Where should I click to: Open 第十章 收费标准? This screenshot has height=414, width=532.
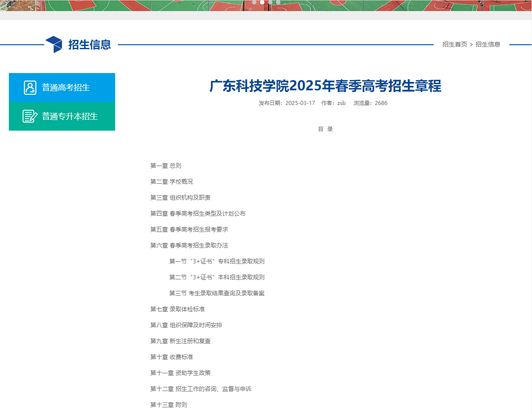tap(172, 357)
